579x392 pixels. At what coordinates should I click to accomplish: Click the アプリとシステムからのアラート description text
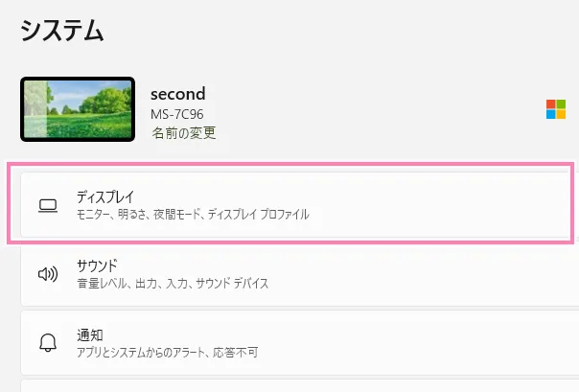(166, 353)
